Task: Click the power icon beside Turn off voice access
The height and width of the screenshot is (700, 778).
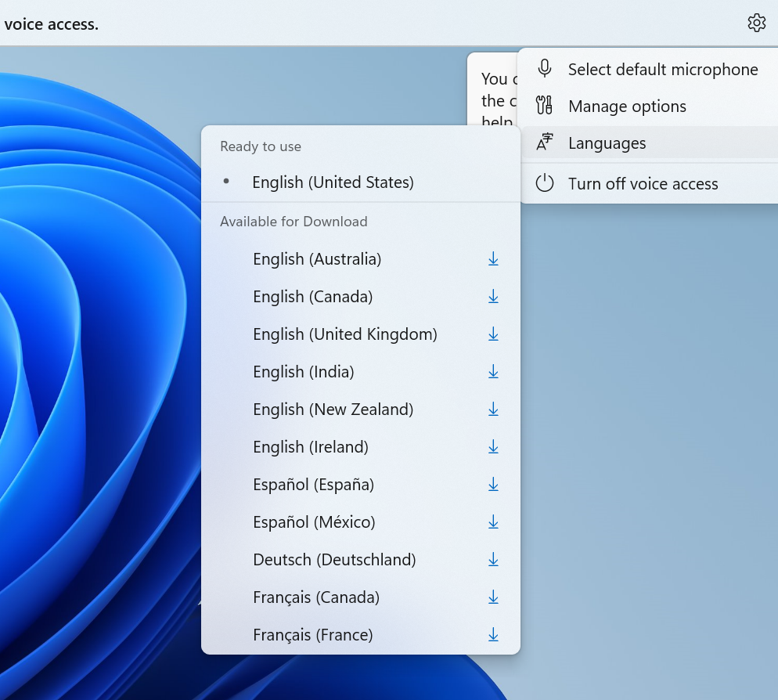Action: 544,183
